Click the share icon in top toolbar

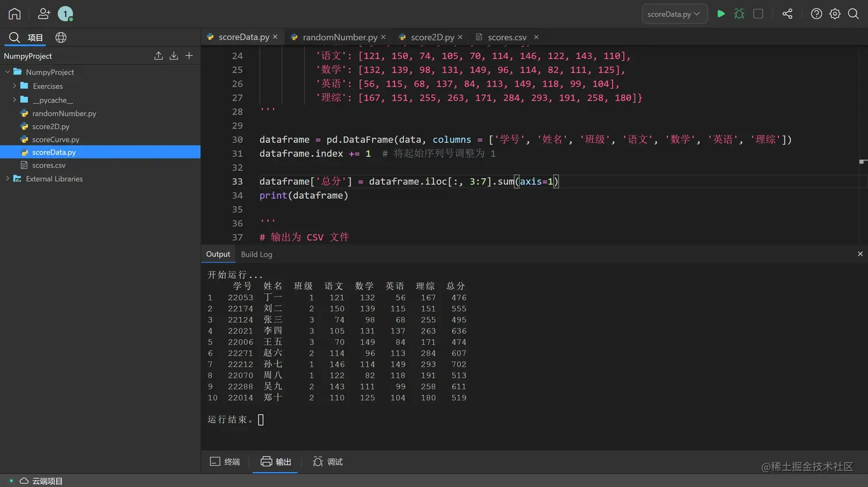(x=788, y=14)
